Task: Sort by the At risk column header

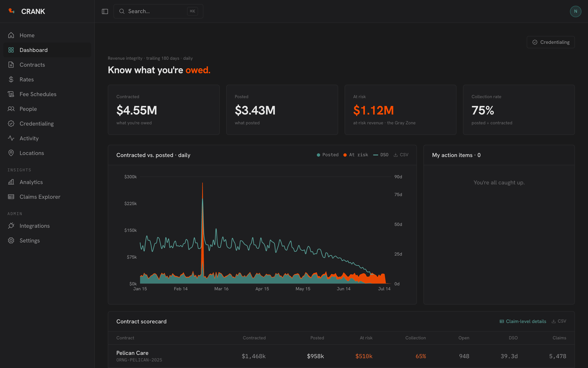Action: (366, 338)
